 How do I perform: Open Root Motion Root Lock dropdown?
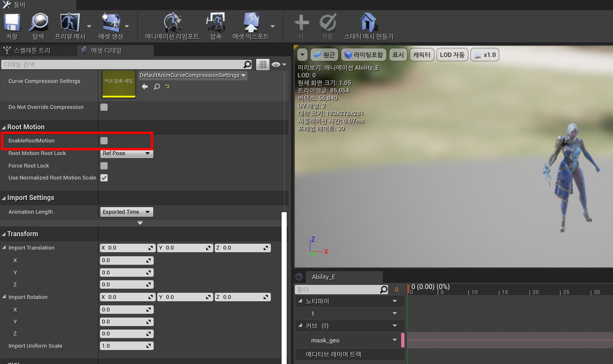pos(127,153)
